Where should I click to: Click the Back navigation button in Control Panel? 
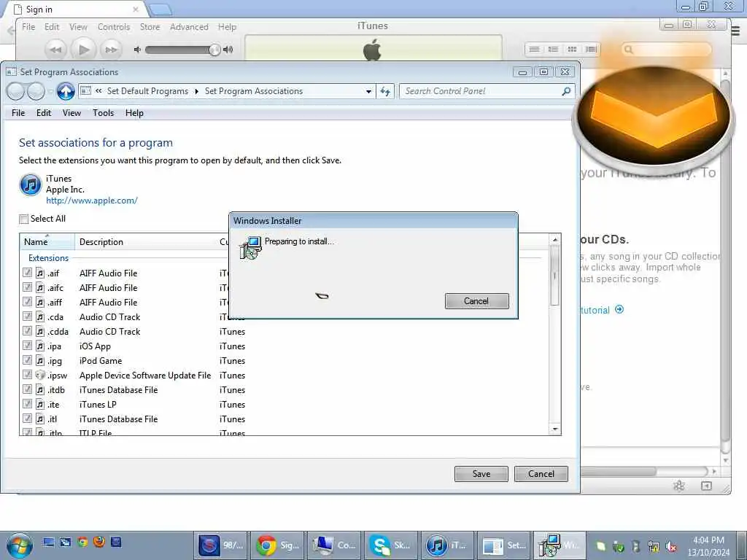[15, 91]
